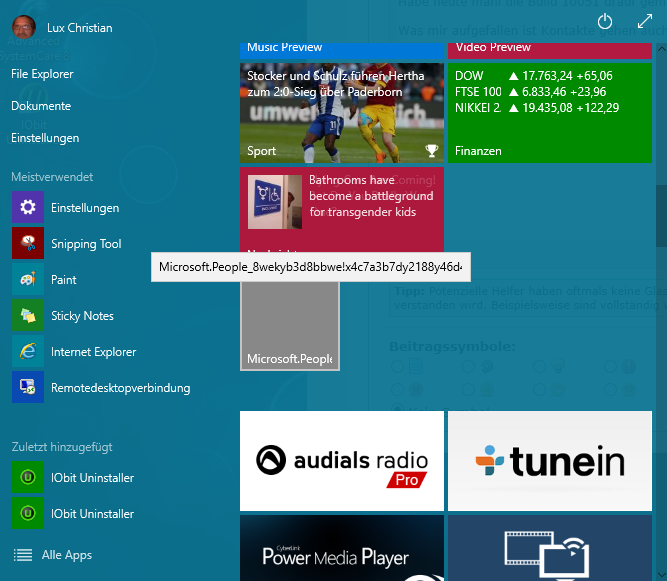Click the power button icon
Viewport: 667px width, 581px height.
coord(604,21)
